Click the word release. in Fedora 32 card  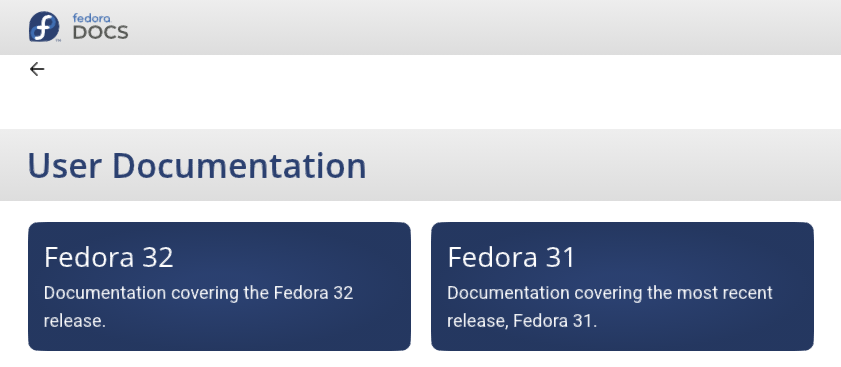(x=75, y=321)
